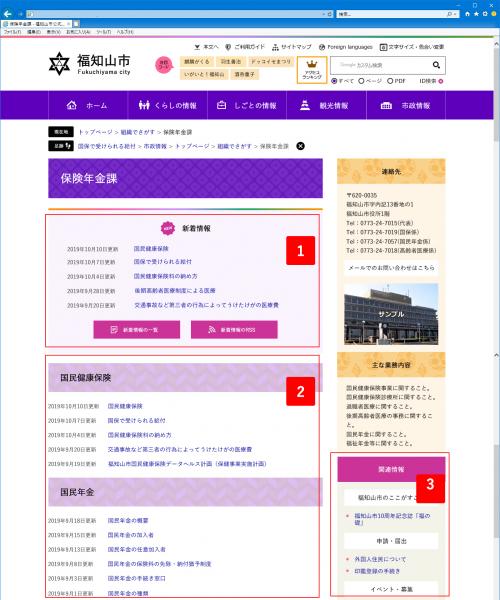
Task: Open the 国民年金の加入者 link
Action: 130,535
